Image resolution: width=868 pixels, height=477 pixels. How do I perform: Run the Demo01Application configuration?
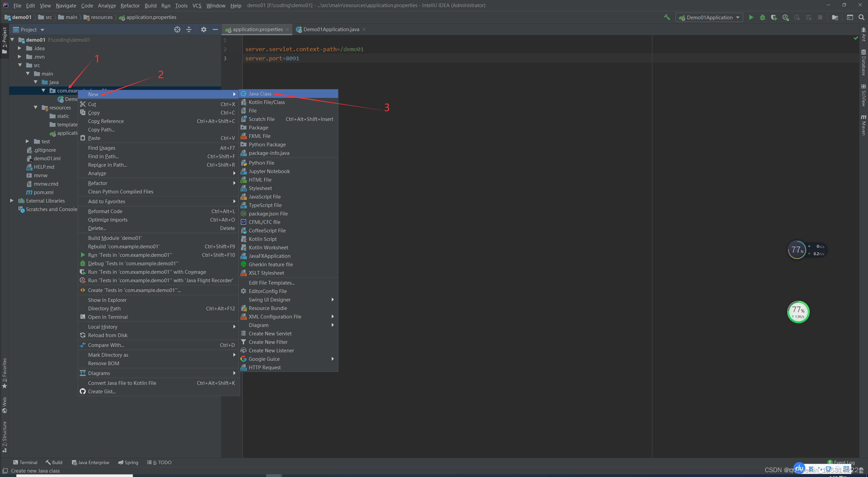click(751, 17)
